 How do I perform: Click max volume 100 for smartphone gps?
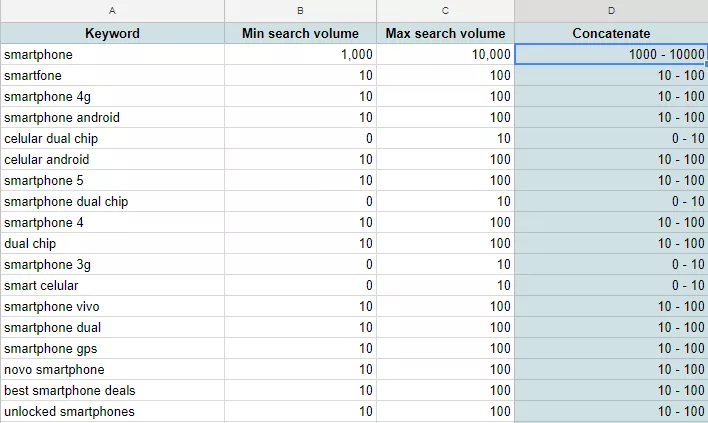pyautogui.click(x=445, y=349)
